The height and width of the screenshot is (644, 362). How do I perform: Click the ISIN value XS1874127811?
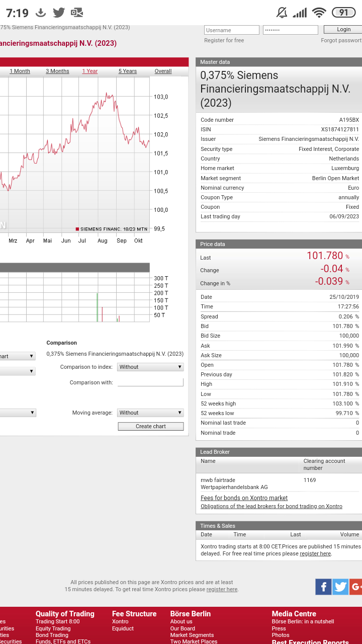coord(340,129)
